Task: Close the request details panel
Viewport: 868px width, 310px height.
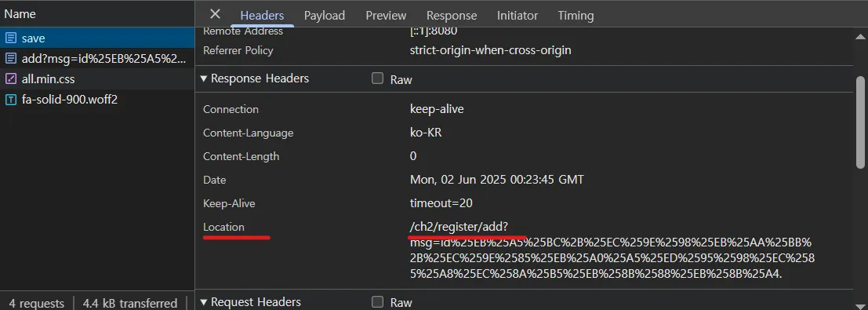Action: click(x=216, y=14)
